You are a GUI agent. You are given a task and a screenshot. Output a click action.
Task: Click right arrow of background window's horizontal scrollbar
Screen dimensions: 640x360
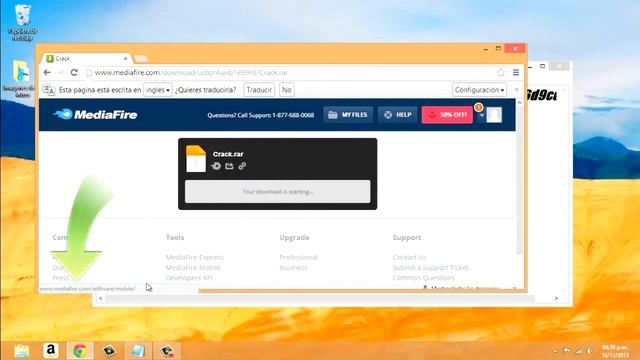pos(556,299)
